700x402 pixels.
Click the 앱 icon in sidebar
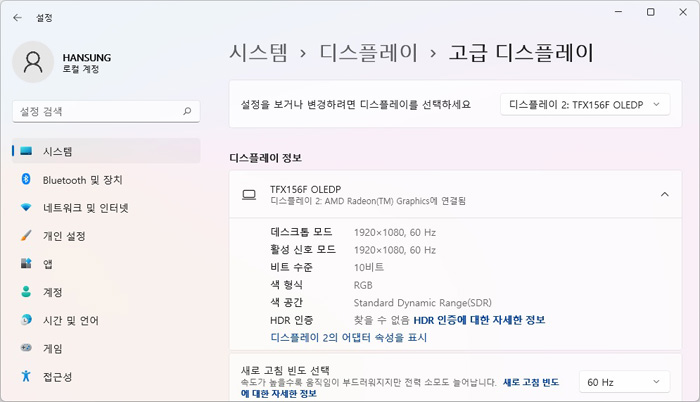point(26,264)
